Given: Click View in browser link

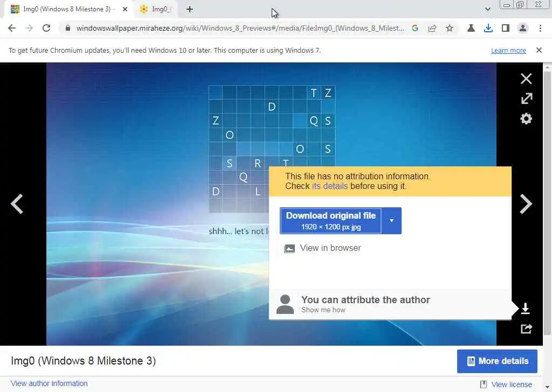Looking at the screenshot, I should (330, 248).
